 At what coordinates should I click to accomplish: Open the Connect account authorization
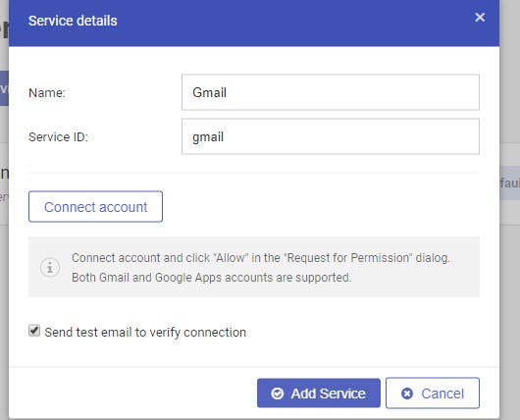point(95,207)
